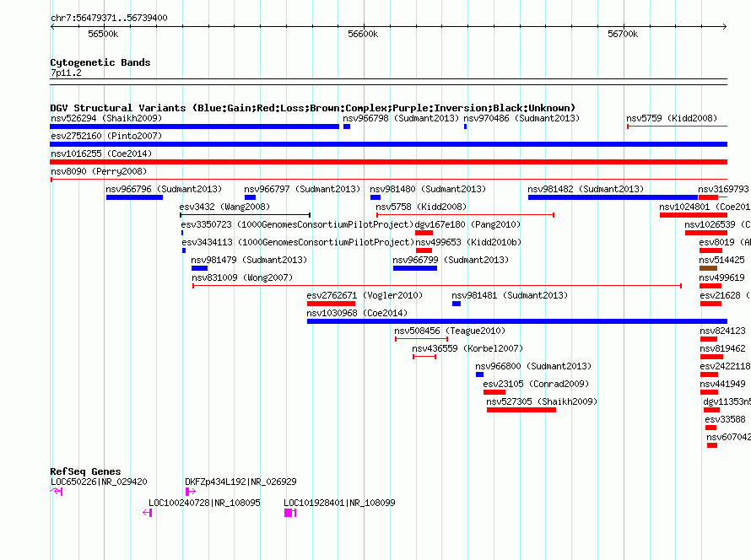Select variant label dgv167e180 (Pang2010)

coord(467,224)
